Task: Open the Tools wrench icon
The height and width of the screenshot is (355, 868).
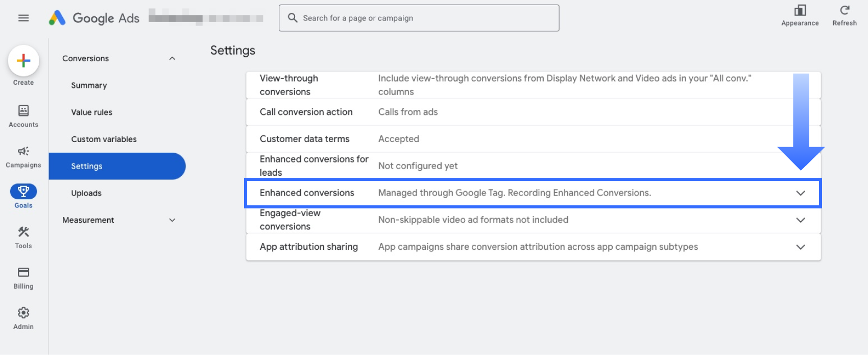Action: coord(23,232)
